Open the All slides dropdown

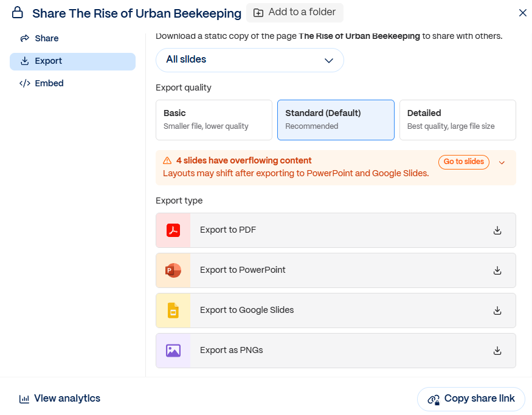[x=250, y=60]
